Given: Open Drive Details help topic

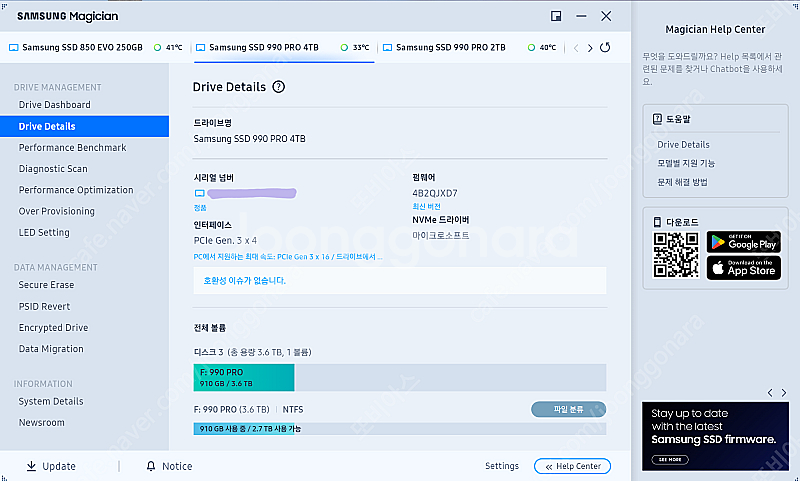Looking at the screenshot, I should [683, 144].
